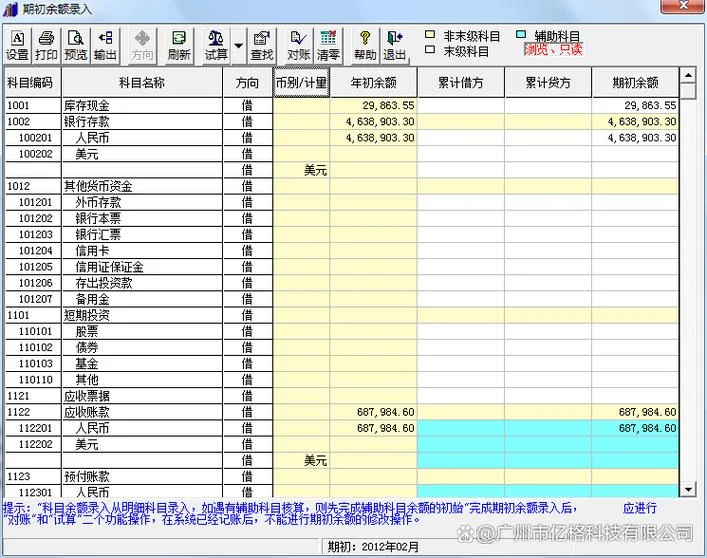Click the scrollbar up arrow
Screen dimensions: 707x558
(688, 75)
